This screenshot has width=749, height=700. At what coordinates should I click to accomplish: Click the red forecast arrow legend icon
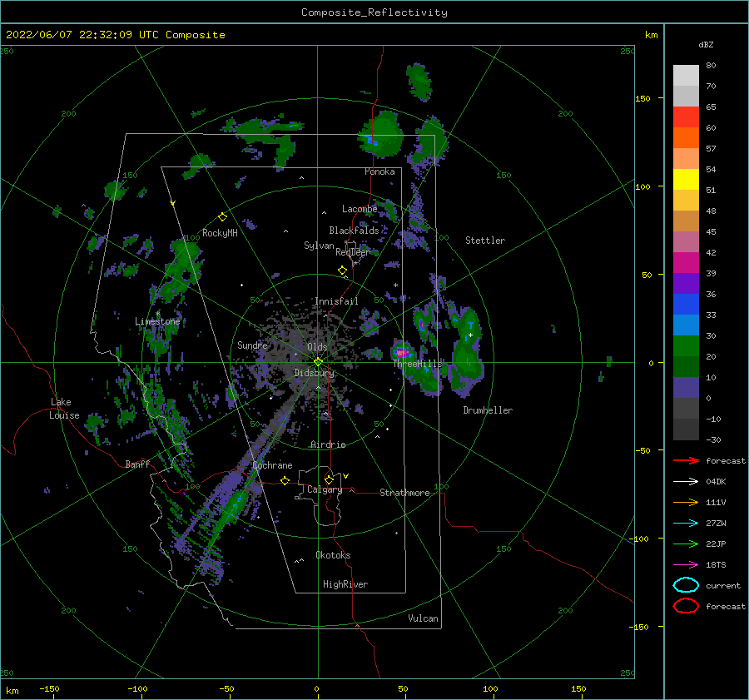(x=686, y=460)
